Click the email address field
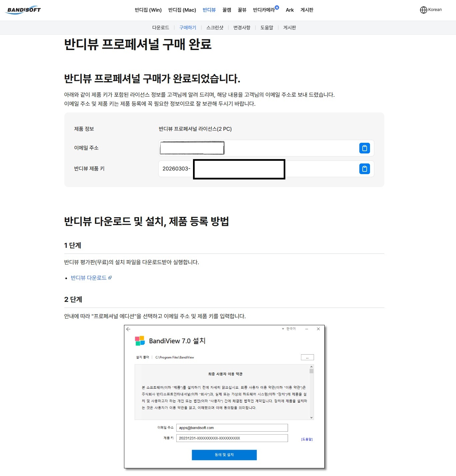The width and height of the screenshot is (456, 476). pyautogui.click(x=266, y=148)
